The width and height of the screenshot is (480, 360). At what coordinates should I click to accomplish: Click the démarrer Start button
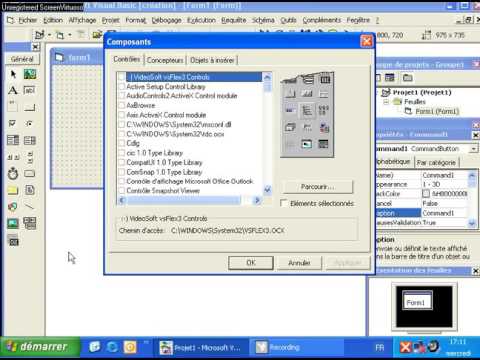coord(39,347)
